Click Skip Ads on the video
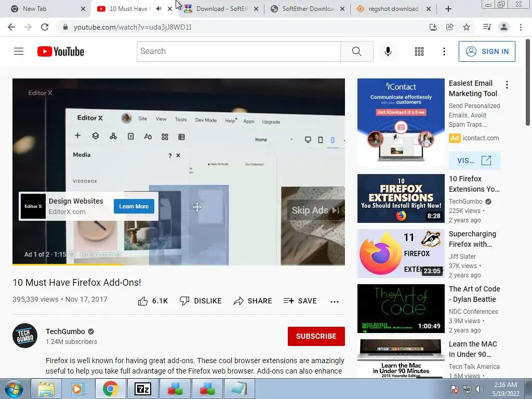Screen dimensions: 532x399 tap(315, 210)
